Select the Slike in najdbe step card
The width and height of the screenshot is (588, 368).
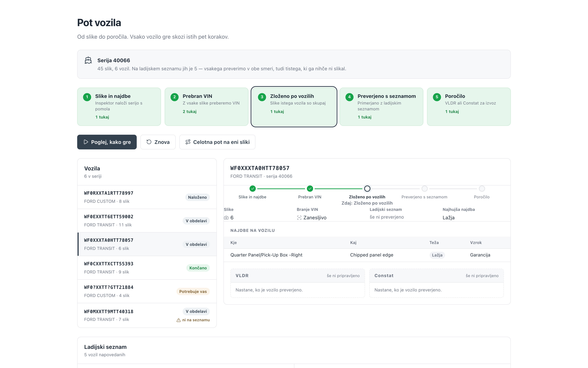click(x=119, y=107)
